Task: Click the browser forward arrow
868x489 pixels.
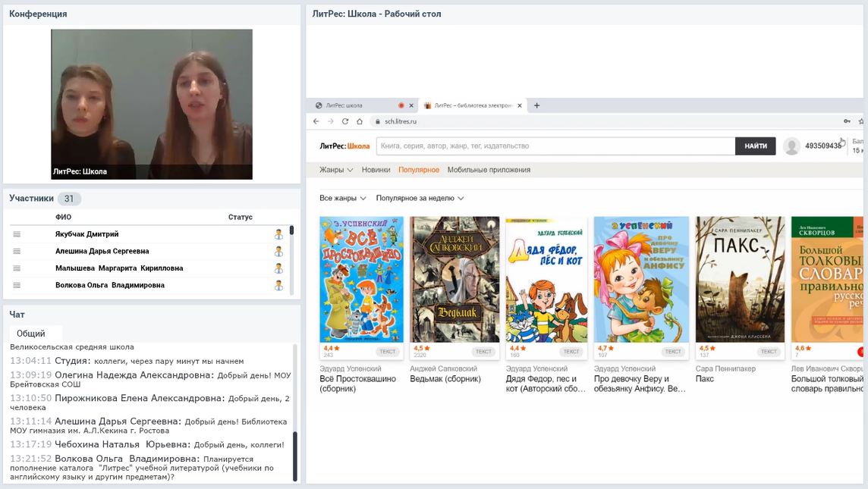Action: coord(331,121)
